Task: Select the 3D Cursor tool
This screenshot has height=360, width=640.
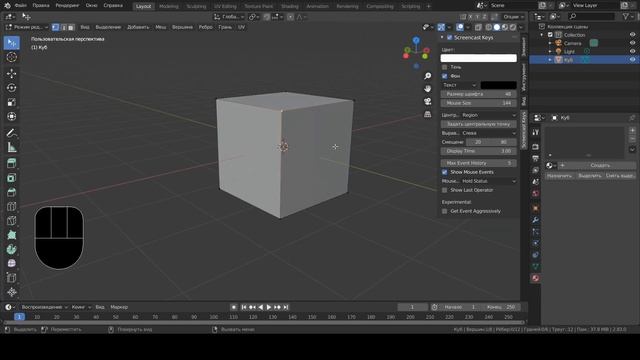Action: pyautogui.click(x=11, y=57)
